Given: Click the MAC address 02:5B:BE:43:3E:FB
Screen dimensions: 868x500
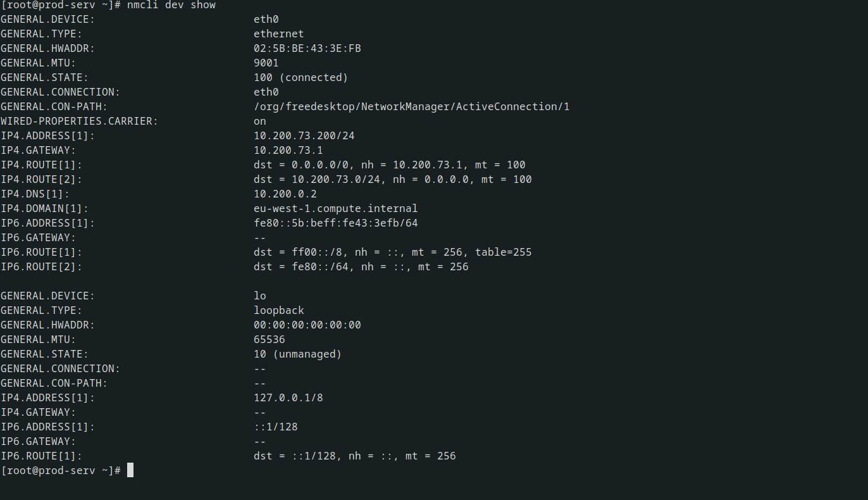Looking at the screenshot, I should (307, 49).
